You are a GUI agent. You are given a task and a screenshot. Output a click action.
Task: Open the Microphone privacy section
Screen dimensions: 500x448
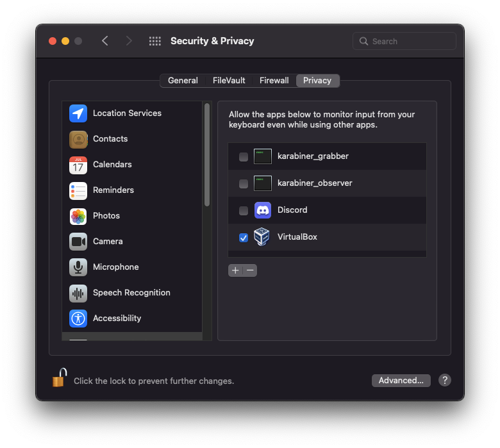click(x=115, y=267)
